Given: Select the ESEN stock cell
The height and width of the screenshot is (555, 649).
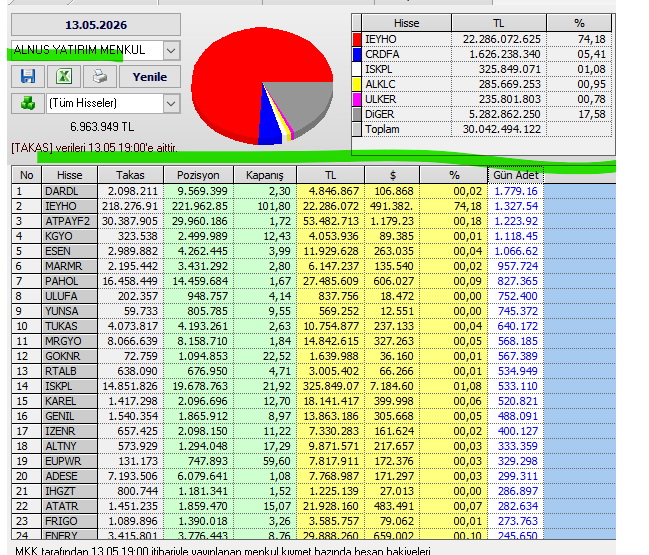Looking at the screenshot, I should coord(70,251).
